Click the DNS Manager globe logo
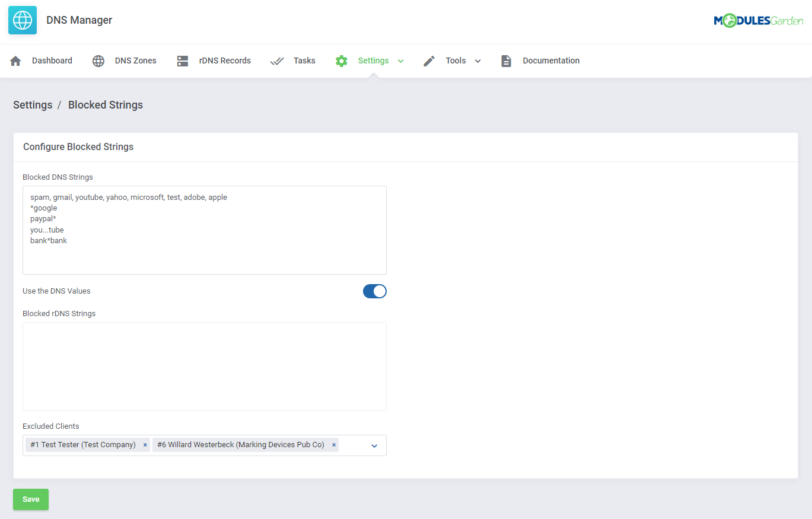 coord(22,20)
